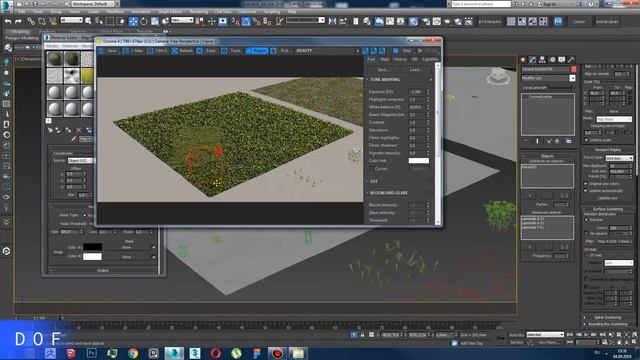Open the Workspace Default dropdown
This screenshot has width=640, height=360.
[93, 4]
